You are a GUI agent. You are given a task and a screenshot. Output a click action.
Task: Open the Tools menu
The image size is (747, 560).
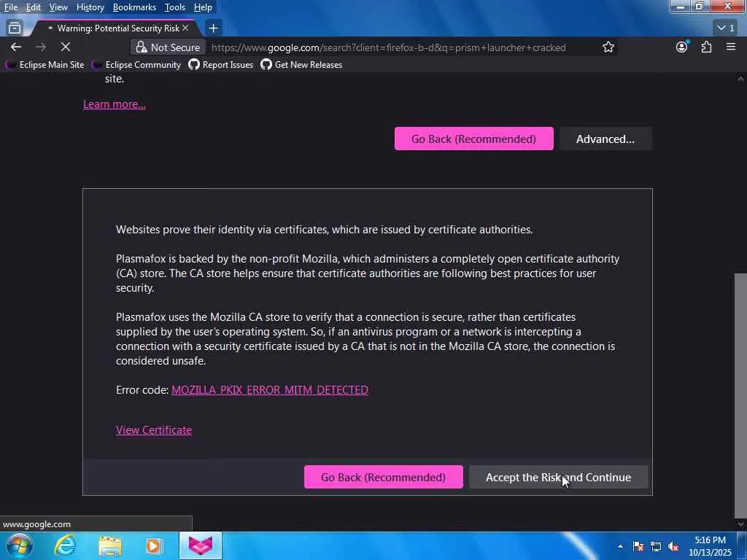coord(175,7)
